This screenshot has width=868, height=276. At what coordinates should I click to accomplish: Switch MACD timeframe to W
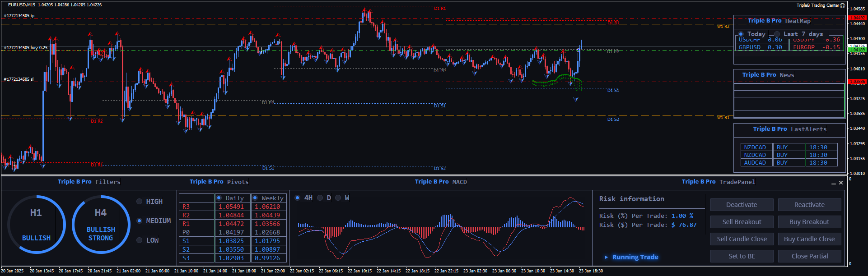coord(338,198)
